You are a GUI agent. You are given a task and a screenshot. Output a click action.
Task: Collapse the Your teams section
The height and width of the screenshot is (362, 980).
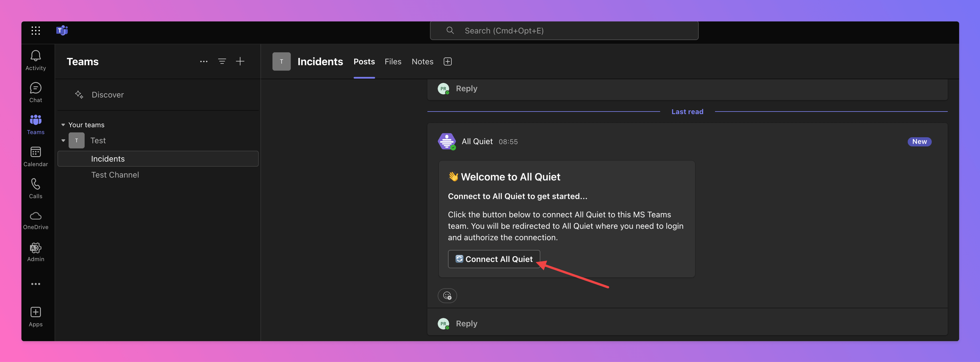coord(63,125)
